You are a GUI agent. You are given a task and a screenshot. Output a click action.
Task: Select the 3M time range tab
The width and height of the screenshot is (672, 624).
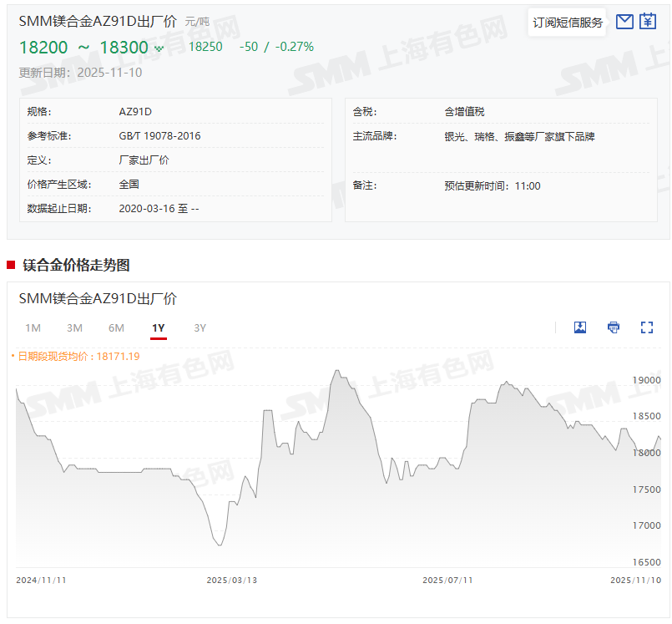click(74, 328)
